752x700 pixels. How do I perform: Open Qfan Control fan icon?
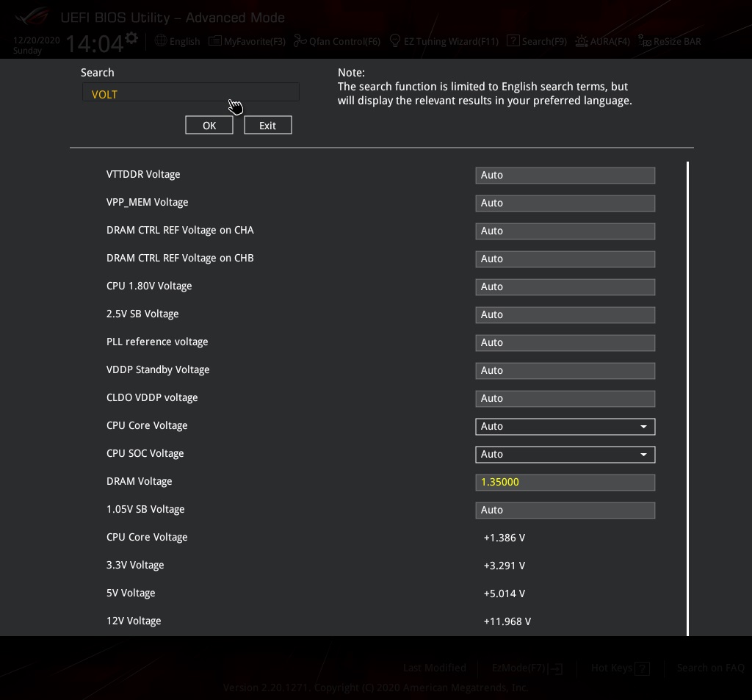point(300,41)
